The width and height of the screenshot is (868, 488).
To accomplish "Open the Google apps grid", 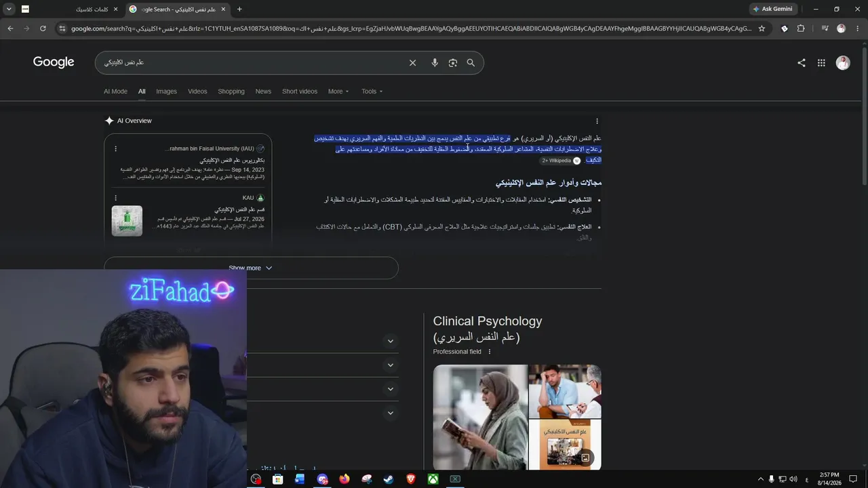I will click(x=821, y=63).
